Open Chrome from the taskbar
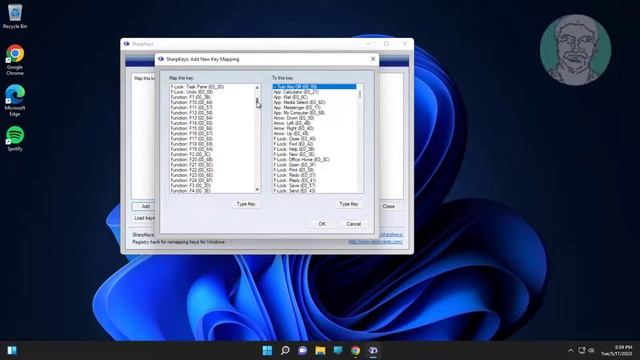 [356, 350]
